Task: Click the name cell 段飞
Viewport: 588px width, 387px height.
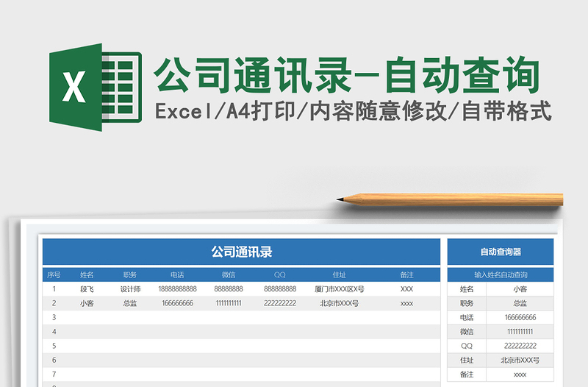Action: point(87,289)
